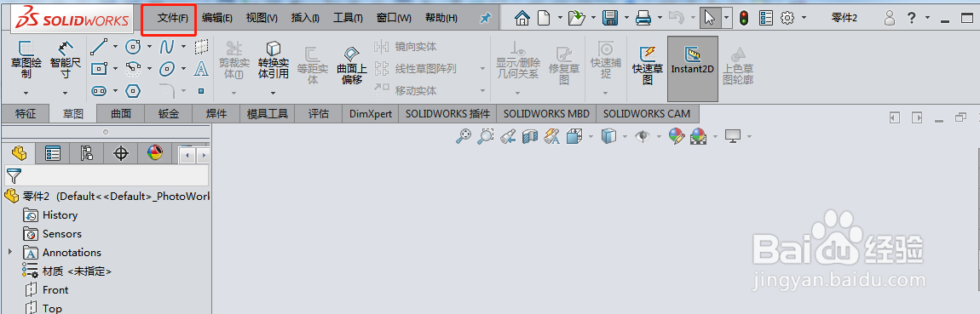Viewport: 980px width, 314px height.
Task: Click the Home welcome icon
Action: [x=522, y=18]
